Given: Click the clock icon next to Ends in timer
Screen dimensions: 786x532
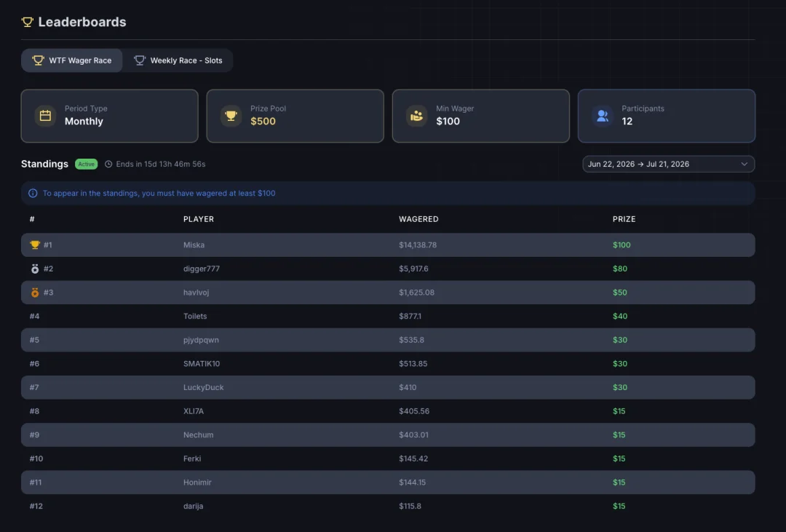Looking at the screenshot, I should 108,164.
